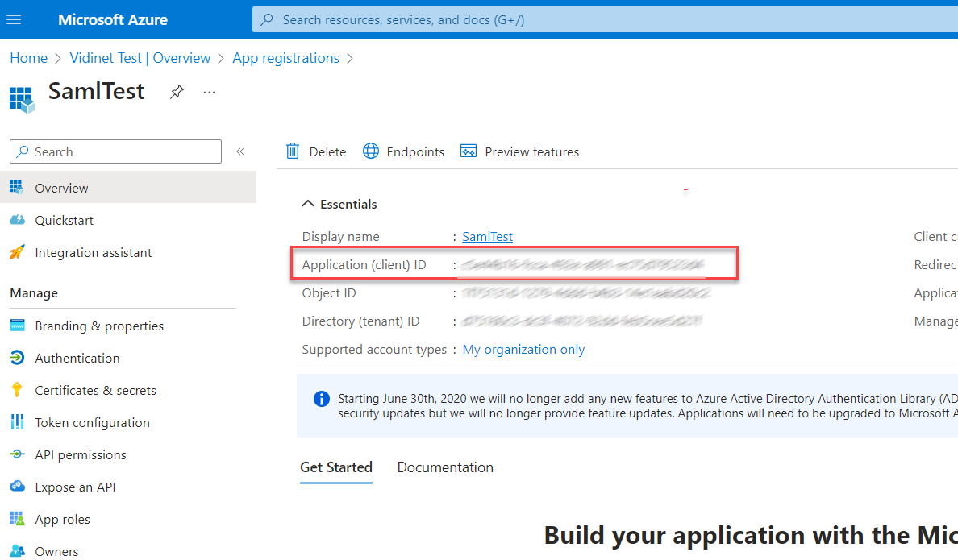Open the Azure portal hamburger menu
958x560 pixels.
click(14, 19)
